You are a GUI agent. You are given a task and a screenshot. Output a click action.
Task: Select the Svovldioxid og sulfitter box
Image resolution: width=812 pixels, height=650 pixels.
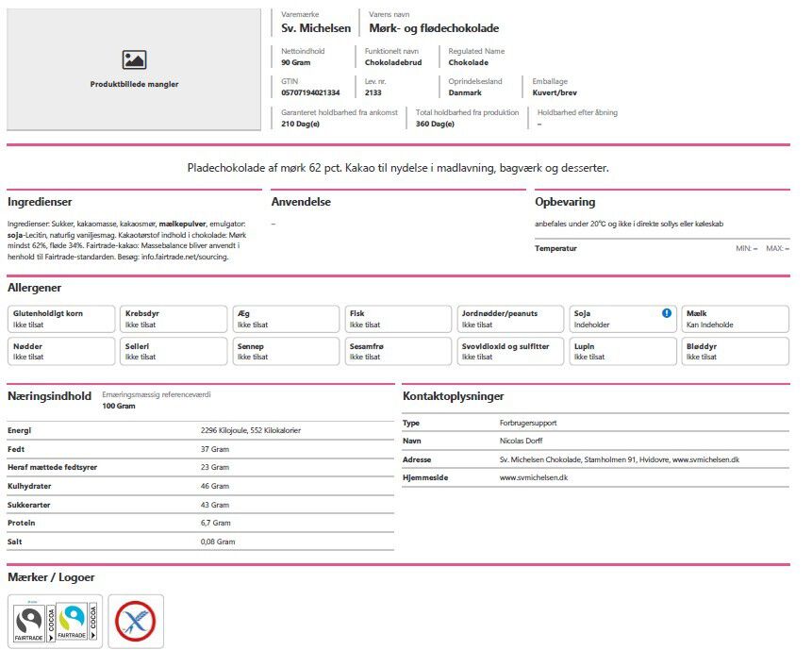[x=510, y=352]
